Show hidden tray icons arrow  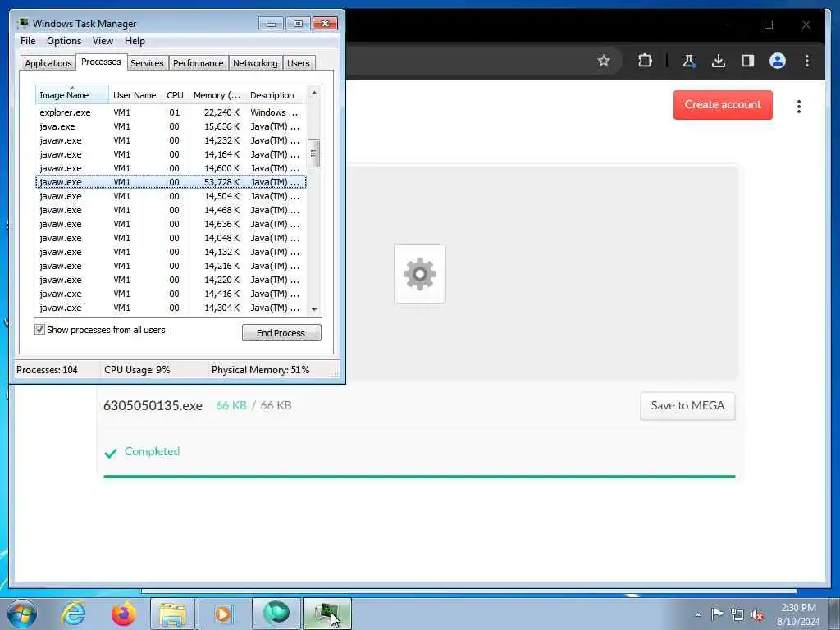pos(697,614)
